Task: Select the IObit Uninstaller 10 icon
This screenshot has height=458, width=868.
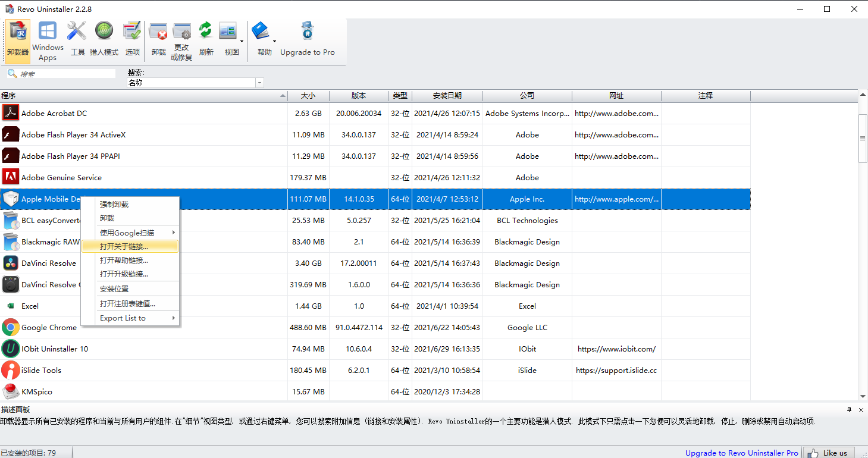Action: (x=11, y=349)
